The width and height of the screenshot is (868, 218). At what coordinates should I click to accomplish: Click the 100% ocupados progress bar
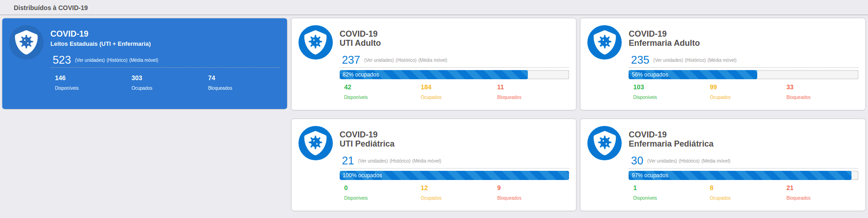(x=454, y=175)
